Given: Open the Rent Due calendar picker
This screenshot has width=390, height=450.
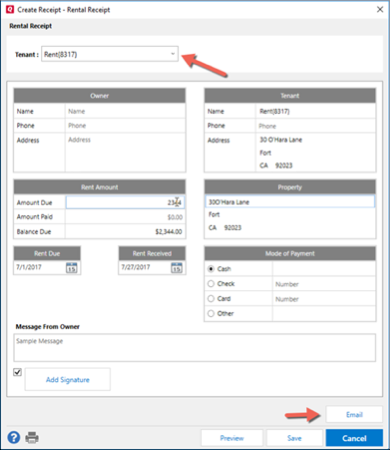Looking at the screenshot, I should coord(72,267).
